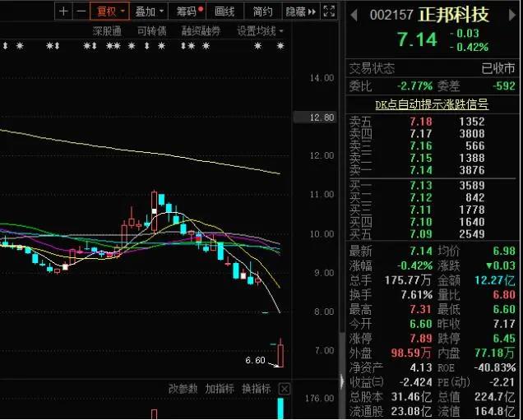
Task: Click the 改参数 button
Action: tap(183, 388)
